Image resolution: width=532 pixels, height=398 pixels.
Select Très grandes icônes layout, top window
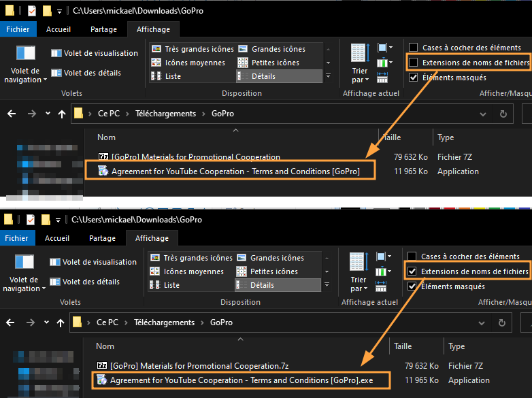pyautogui.click(x=193, y=49)
